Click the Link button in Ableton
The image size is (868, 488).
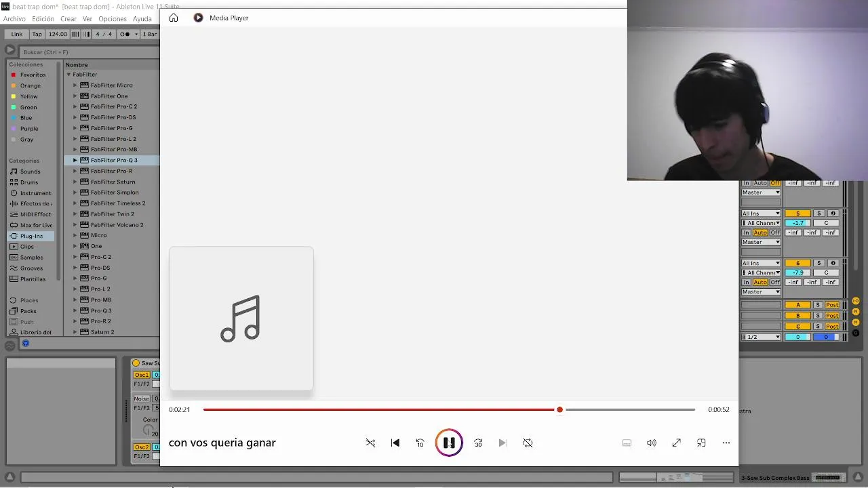coord(17,34)
